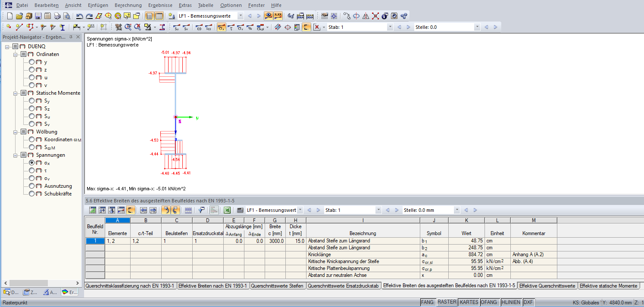This screenshot has width=644, height=307.
Task: Open the Stelle: 0.0 mm table dropdown
Action: click(457, 210)
